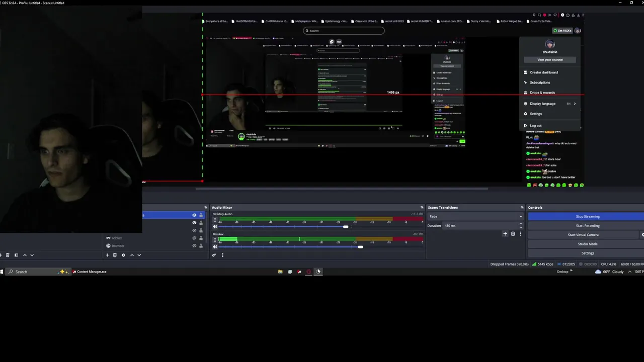644x362 pixels.
Task: Open source properties gear in Sources toolbar
Action: pos(123,255)
